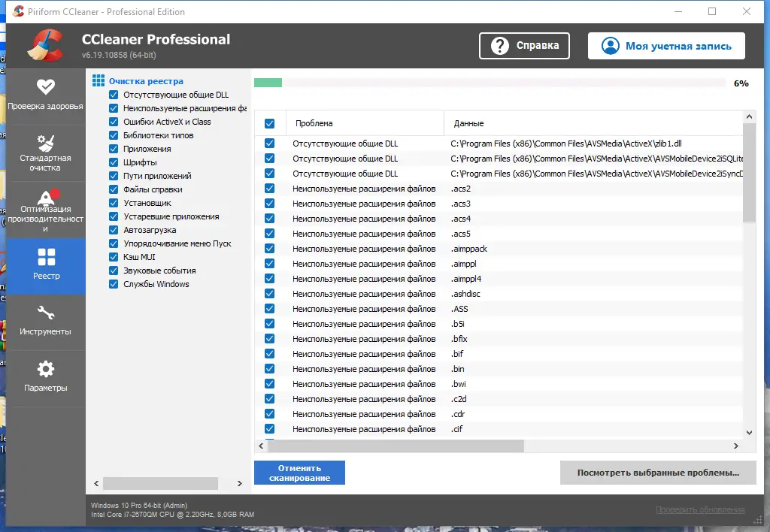The width and height of the screenshot is (770, 532).
Task: Select the .b5i extension row
Action: pos(499,323)
